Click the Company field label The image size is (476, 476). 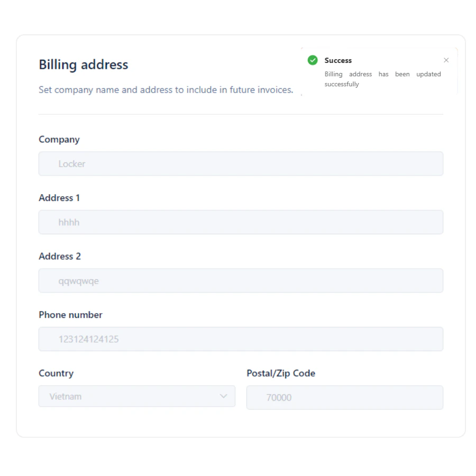[x=59, y=140]
